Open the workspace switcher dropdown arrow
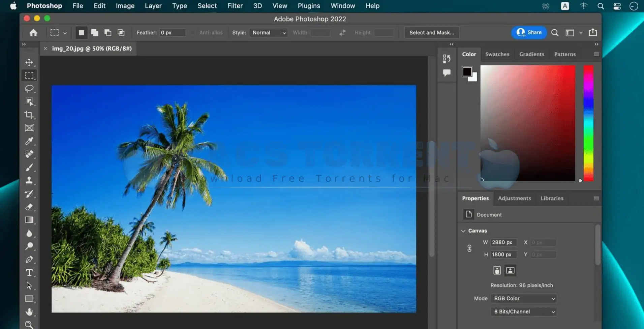This screenshot has height=329, width=644. (x=581, y=33)
